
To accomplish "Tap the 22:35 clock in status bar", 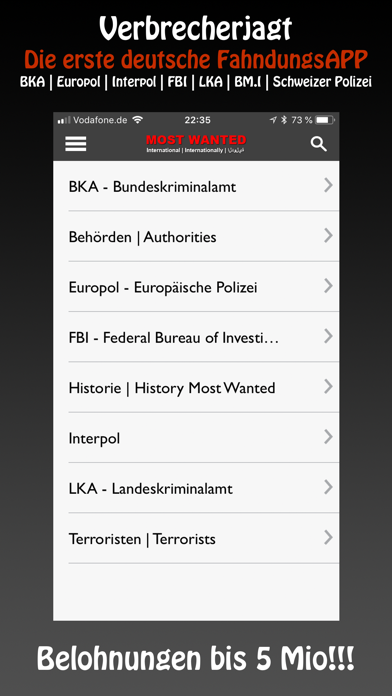I will (198, 120).
